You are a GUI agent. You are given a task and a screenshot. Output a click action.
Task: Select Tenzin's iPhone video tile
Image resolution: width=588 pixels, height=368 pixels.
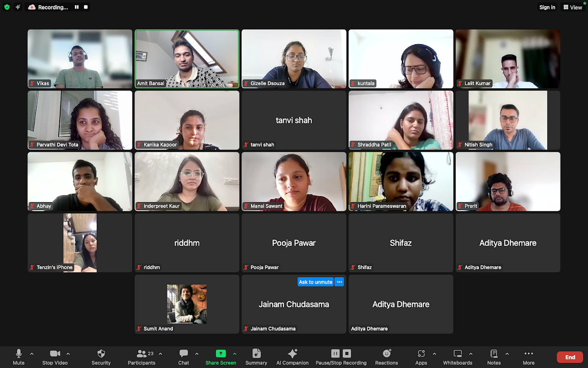click(x=80, y=243)
